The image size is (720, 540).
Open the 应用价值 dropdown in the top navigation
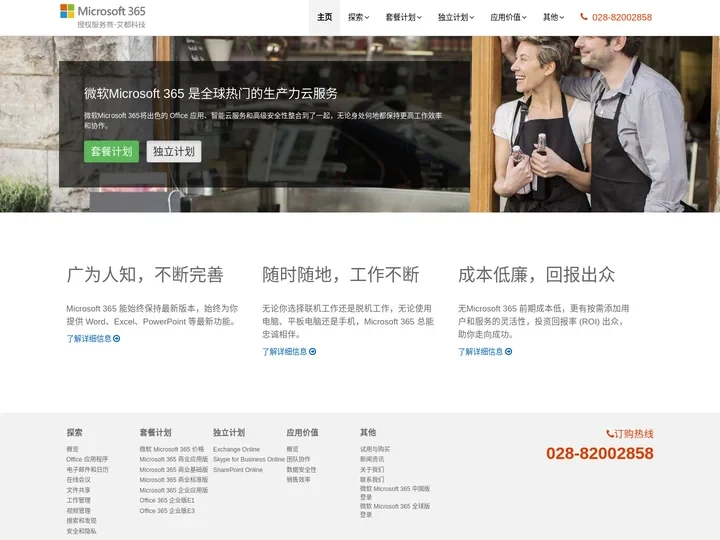(508, 17)
